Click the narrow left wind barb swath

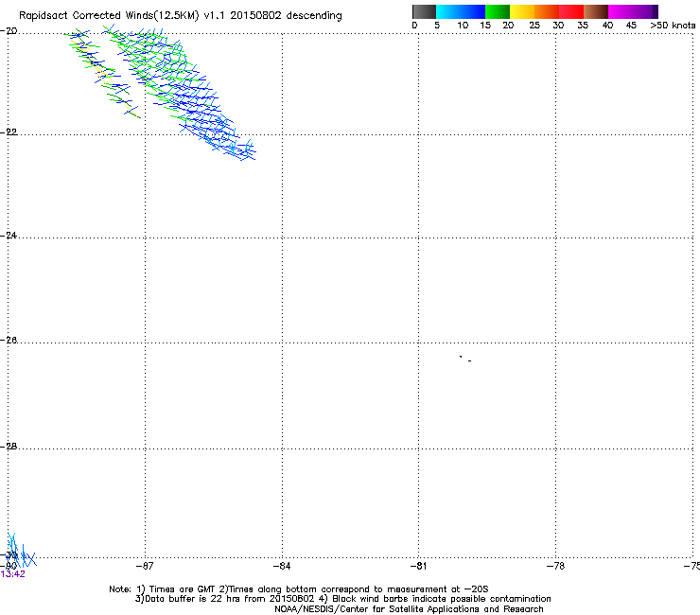click(x=102, y=74)
